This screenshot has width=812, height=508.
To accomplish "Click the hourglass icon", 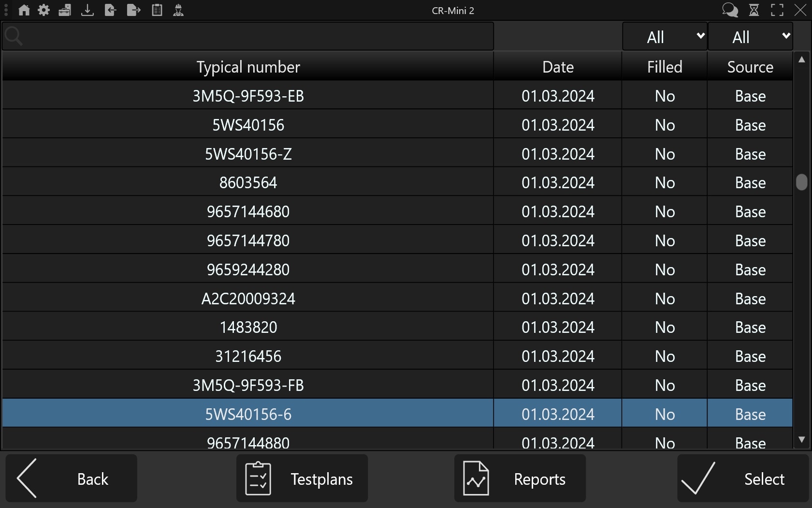I will (x=754, y=10).
